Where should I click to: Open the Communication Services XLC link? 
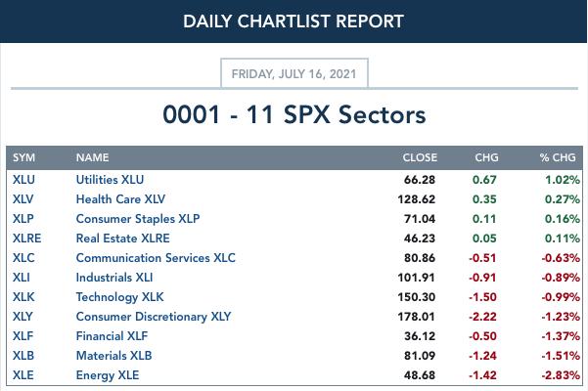156,258
